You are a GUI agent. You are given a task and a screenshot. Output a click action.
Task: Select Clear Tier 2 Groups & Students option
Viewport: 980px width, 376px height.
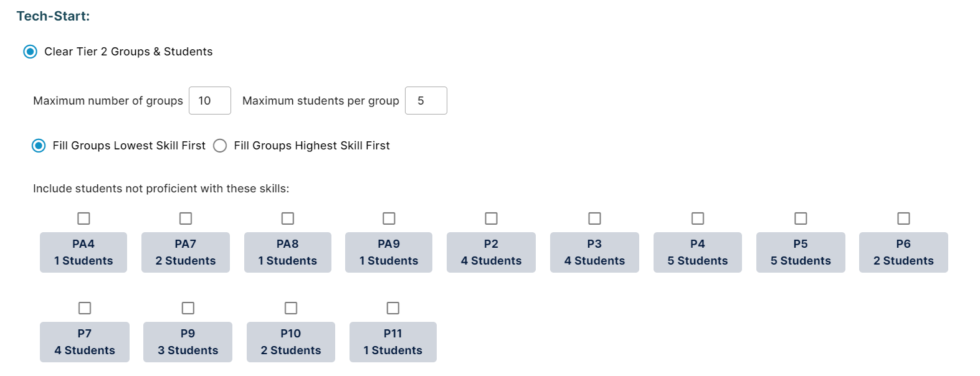tap(30, 52)
